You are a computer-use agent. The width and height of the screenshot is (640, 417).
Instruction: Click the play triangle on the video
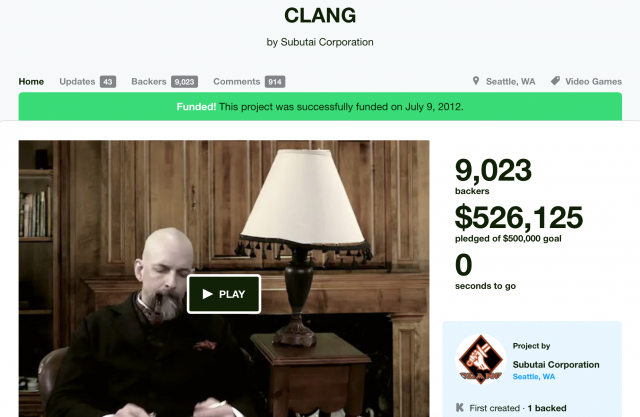[207, 294]
